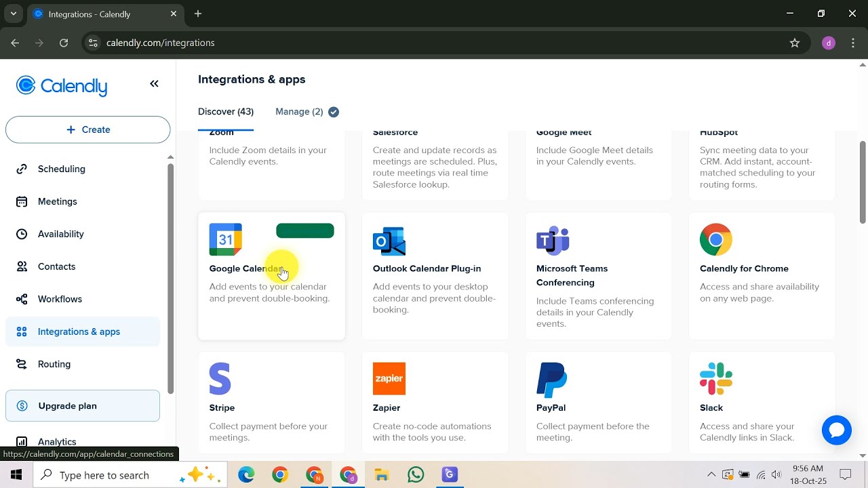The image size is (868, 488).
Task: Click the Windows Start button
Action: point(16,475)
